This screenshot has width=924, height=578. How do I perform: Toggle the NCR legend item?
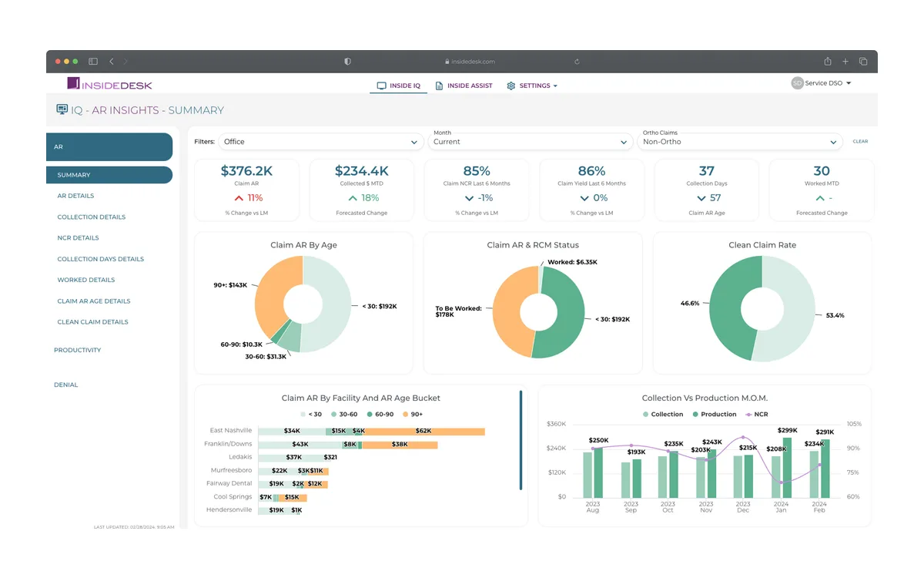[x=756, y=415]
